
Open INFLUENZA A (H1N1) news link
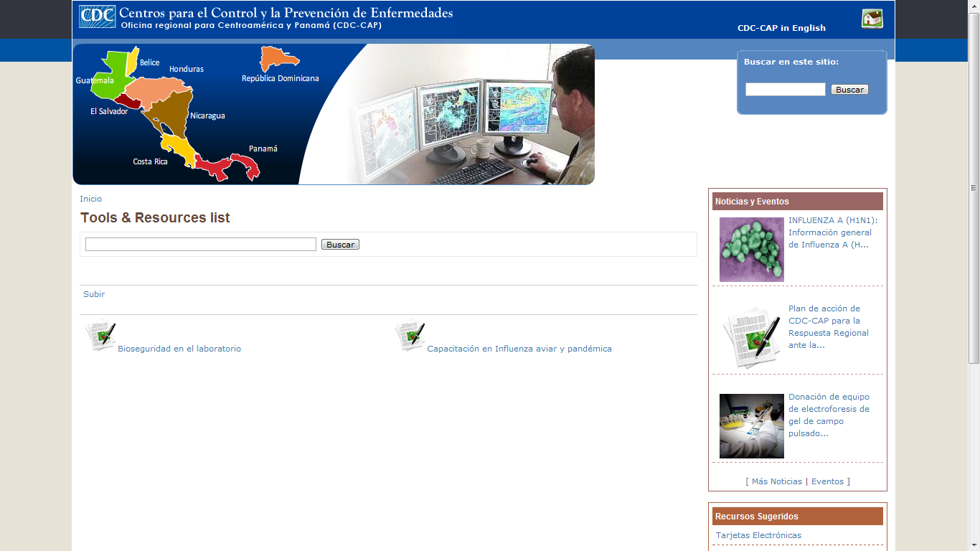pos(833,232)
